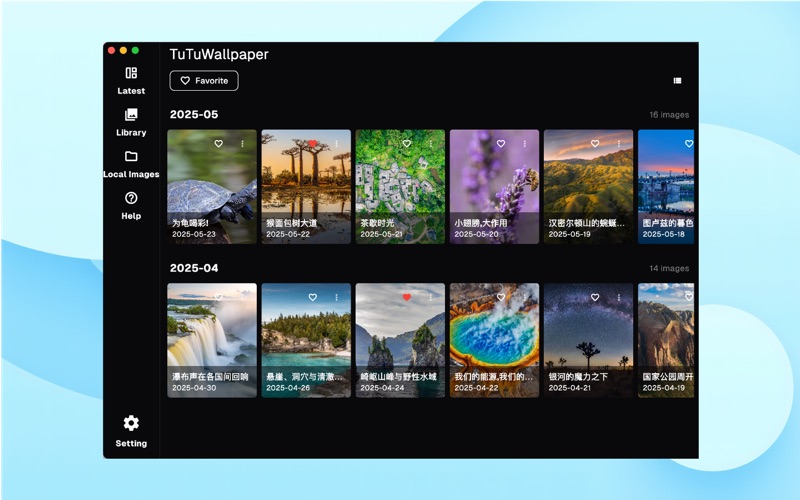Screen dimensions: 800x500
Task: Click the title 为龟喝彩!
Action: pyautogui.click(x=190, y=223)
